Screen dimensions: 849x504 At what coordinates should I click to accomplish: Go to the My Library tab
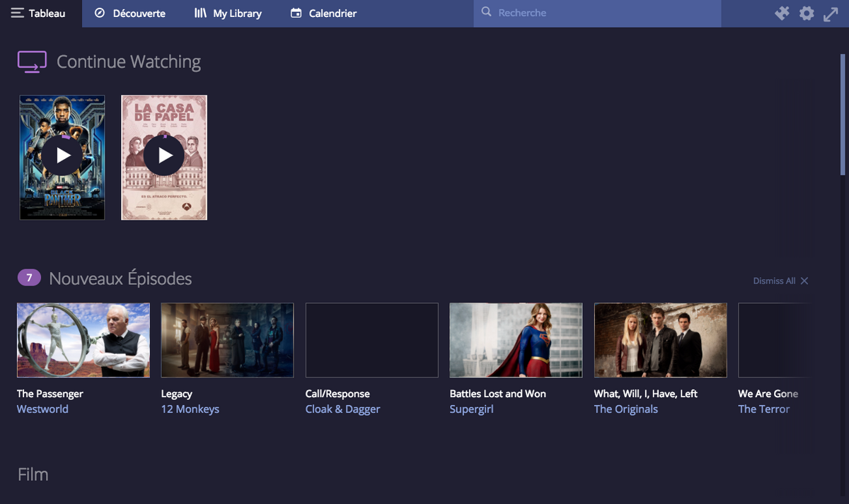click(x=228, y=13)
